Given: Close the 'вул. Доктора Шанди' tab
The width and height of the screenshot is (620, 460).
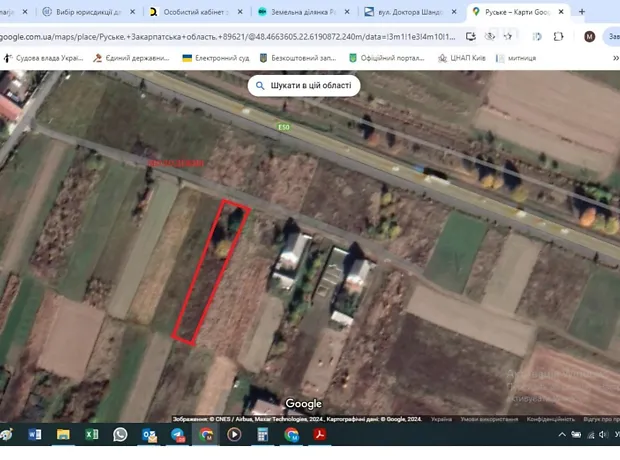Looking at the screenshot, I should tap(454, 12).
